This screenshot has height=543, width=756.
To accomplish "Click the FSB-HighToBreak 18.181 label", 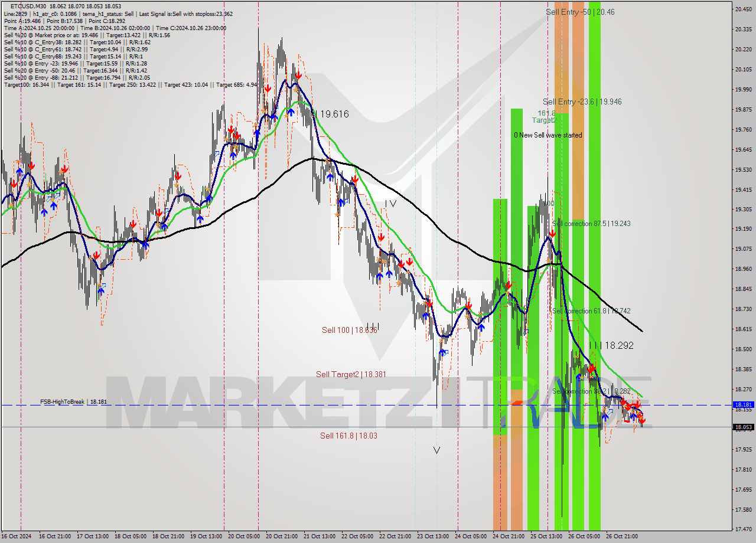I will point(73,402).
